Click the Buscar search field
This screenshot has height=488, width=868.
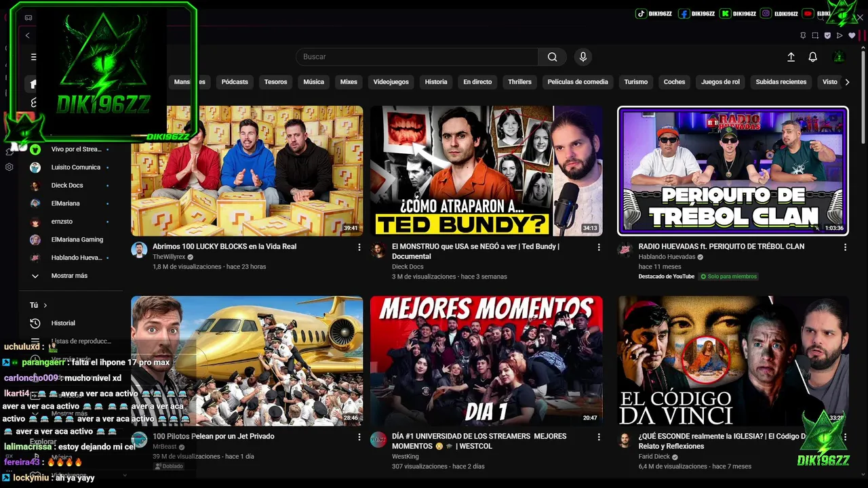(x=417, y=57)
